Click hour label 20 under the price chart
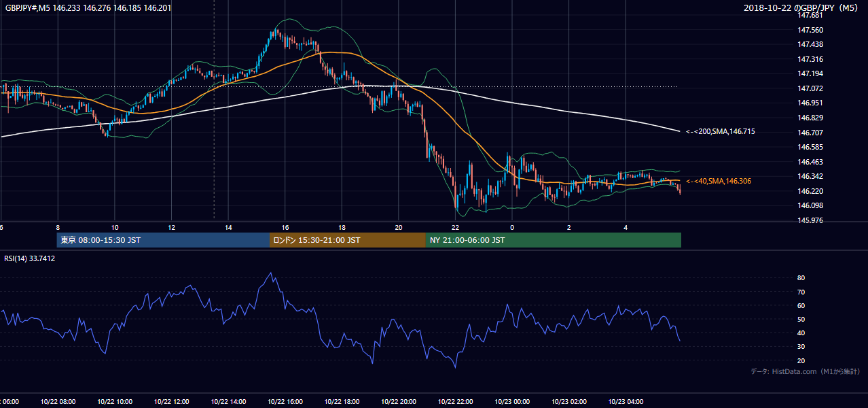Screen dimensions: 868x408 click(399, 228)
